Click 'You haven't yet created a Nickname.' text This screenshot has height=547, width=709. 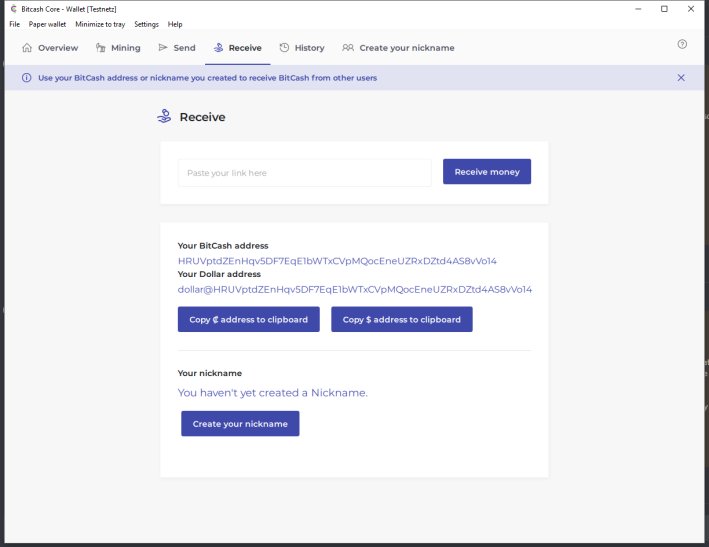coord(273,392)
